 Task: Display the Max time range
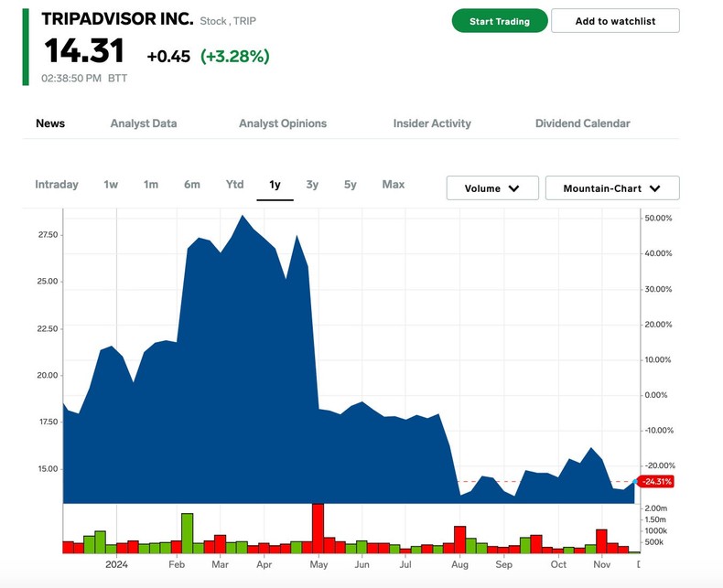pyautogui.click(x=394, y=185)
